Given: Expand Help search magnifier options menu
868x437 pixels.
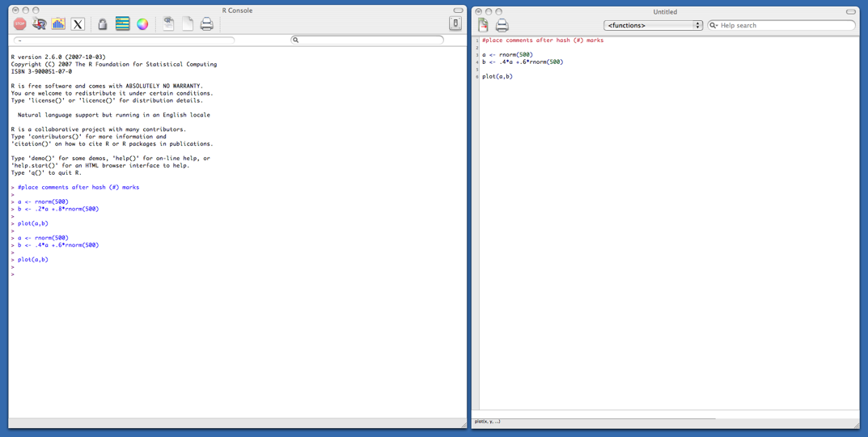Looking at the screenshot, I should [713, 26].
